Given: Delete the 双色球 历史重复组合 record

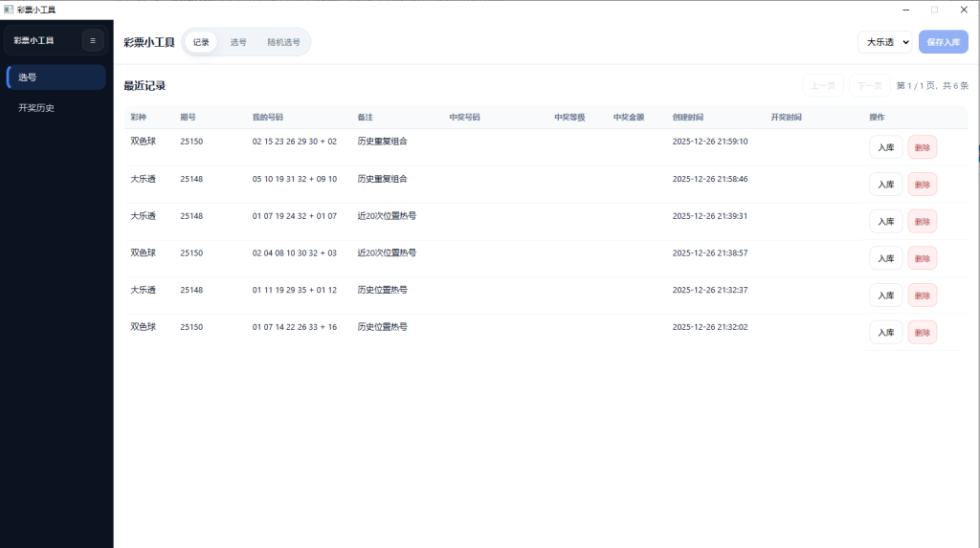Looking at the screenshot, I should [x=922, y=147].
